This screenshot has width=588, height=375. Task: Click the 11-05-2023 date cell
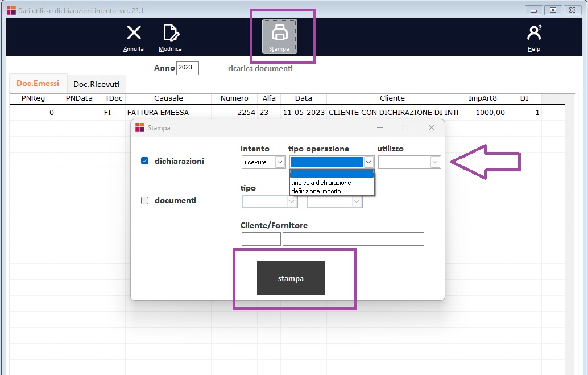tap(303, 113)
